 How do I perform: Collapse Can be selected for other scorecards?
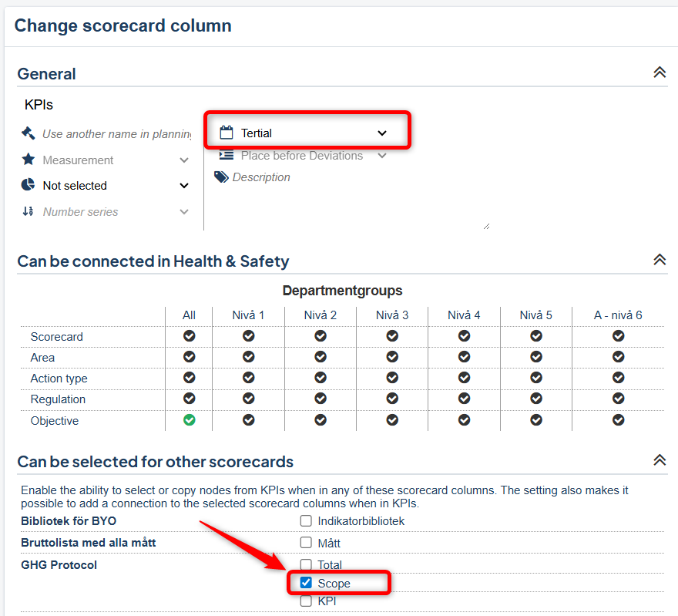pos(659,460)
